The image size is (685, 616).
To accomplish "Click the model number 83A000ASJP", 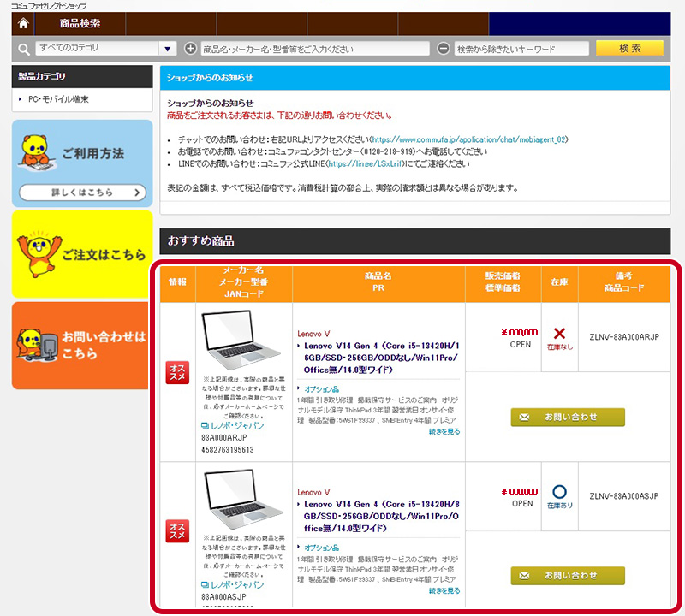I will pos(223,597).
